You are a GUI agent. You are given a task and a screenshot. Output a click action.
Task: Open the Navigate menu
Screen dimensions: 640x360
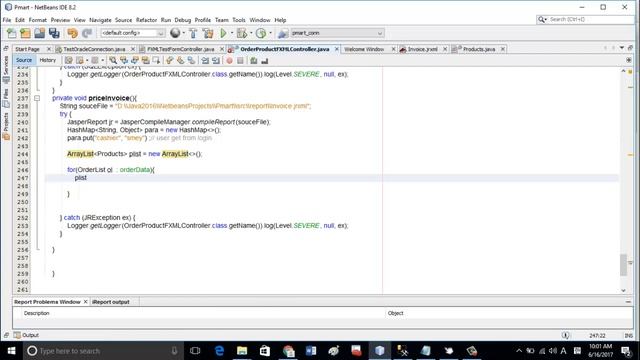click(100, 20)
